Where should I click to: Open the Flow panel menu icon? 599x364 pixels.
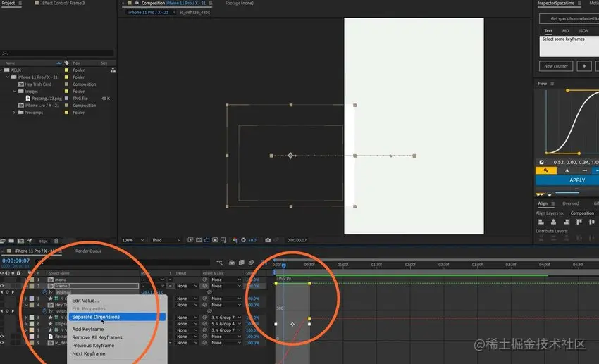pos(552,84)
